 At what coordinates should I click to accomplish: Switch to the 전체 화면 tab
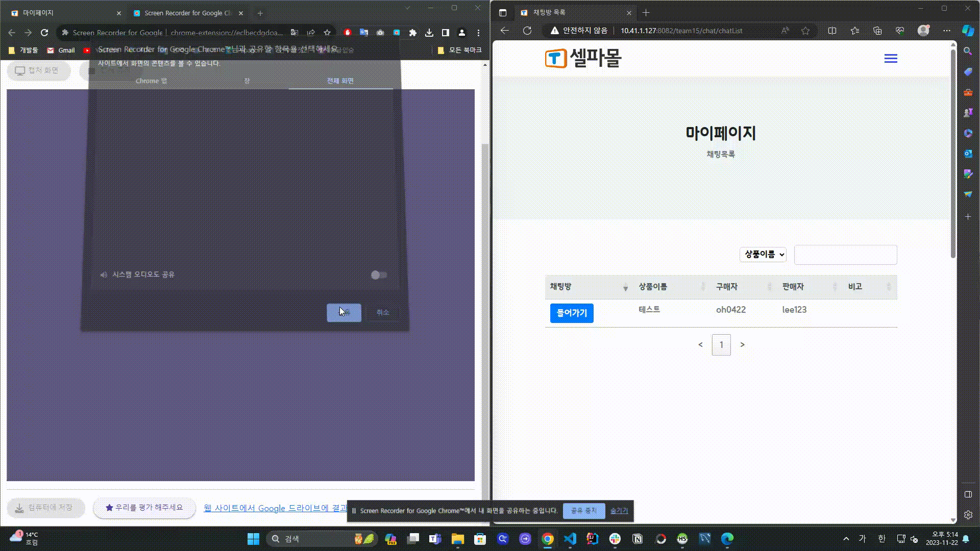coord(340,81)
